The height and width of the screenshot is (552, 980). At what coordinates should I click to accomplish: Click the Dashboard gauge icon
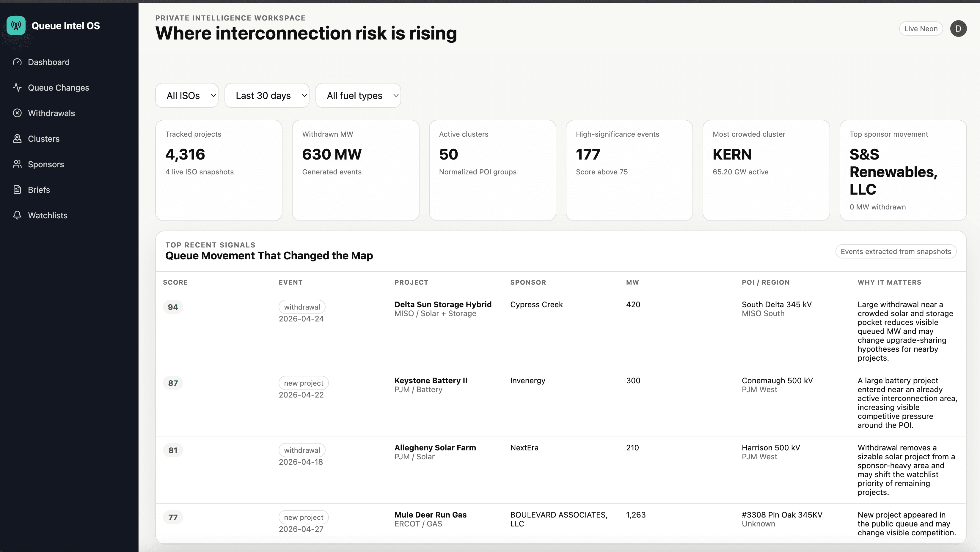(x=17, y=62)
